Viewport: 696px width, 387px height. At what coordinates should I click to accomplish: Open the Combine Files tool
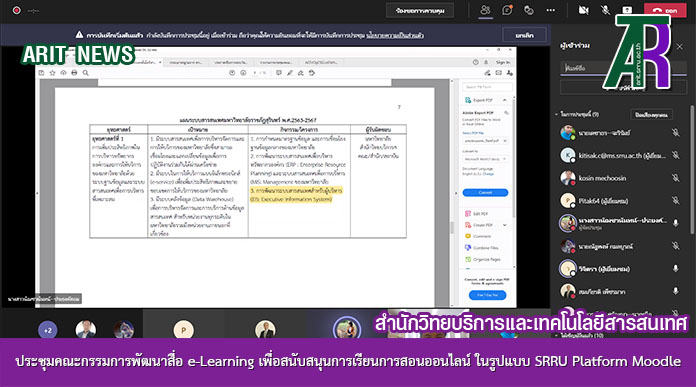point(482,248)
